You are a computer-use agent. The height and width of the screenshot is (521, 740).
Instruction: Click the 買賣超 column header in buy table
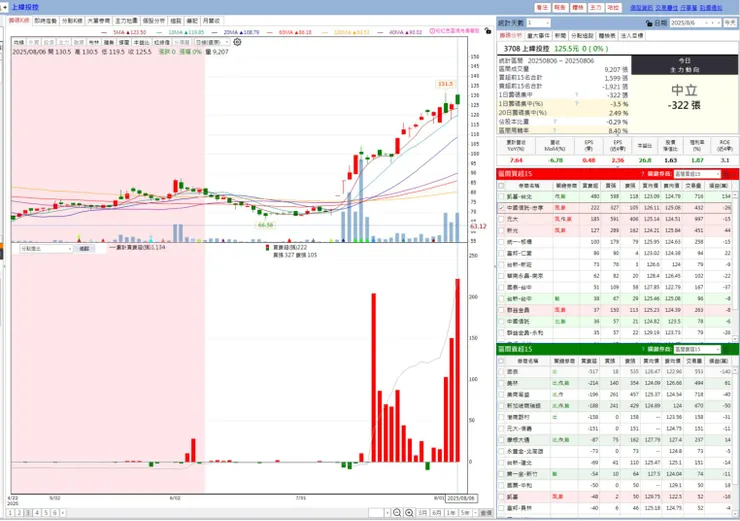[x=589, y=186]
